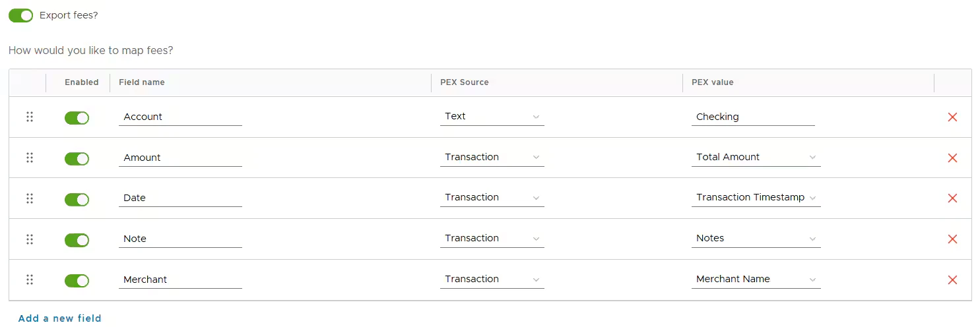Toggle off the Note field

click(77, 240)
